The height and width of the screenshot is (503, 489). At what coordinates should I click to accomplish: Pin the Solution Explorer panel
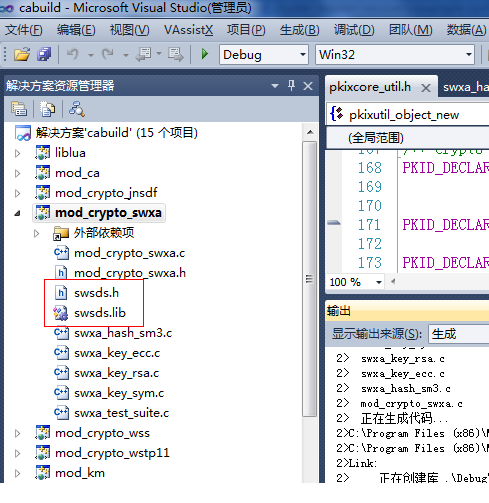pyautogui.click(x=291, y=86)
